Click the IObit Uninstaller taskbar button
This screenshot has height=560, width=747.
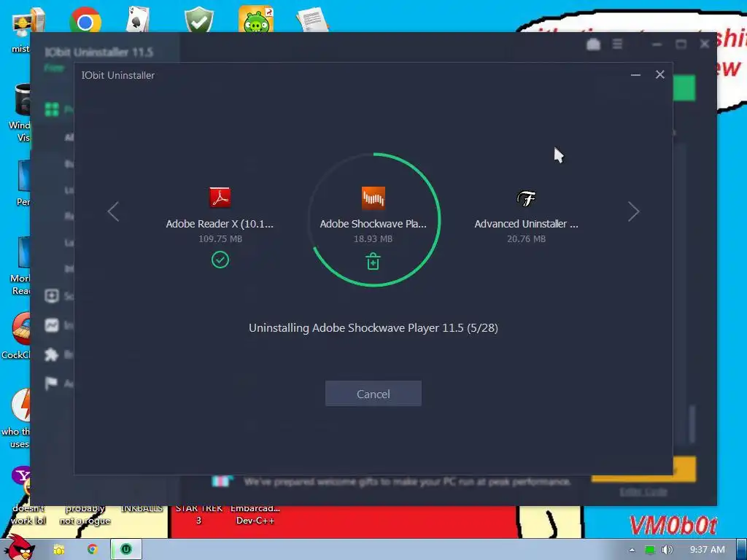[x=125, y=550]
